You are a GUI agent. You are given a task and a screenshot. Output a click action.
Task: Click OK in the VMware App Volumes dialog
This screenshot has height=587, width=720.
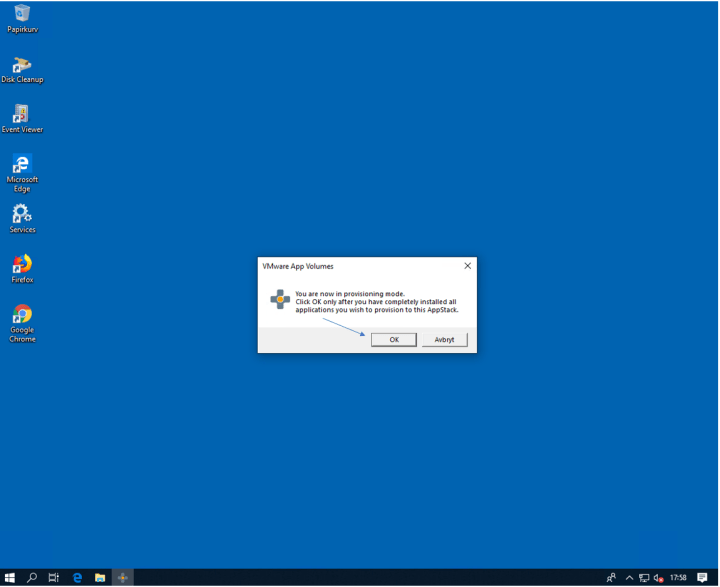(394, 340)
